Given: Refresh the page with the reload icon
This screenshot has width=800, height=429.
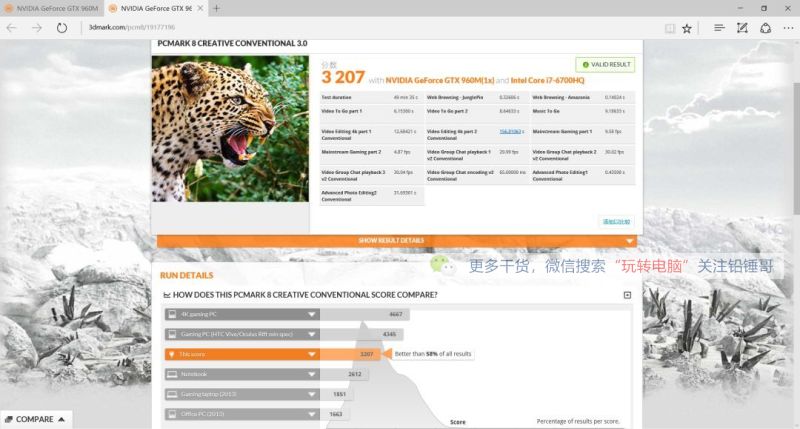Looking at the screenshot, I should click(62, 28).
